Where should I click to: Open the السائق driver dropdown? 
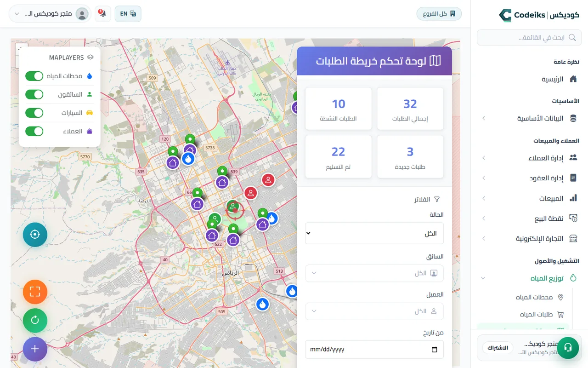click(374, 273)
